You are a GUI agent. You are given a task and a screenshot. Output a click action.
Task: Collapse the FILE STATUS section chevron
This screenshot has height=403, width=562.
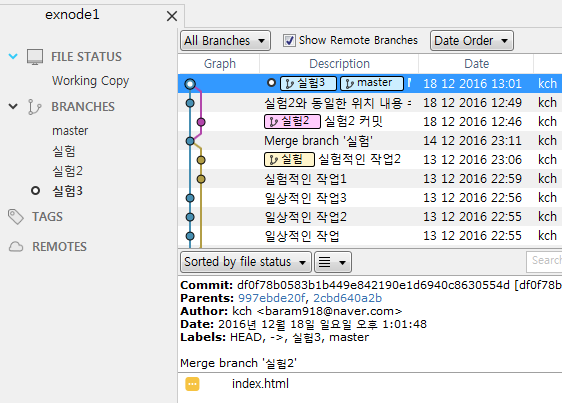[x=13, y=56]
